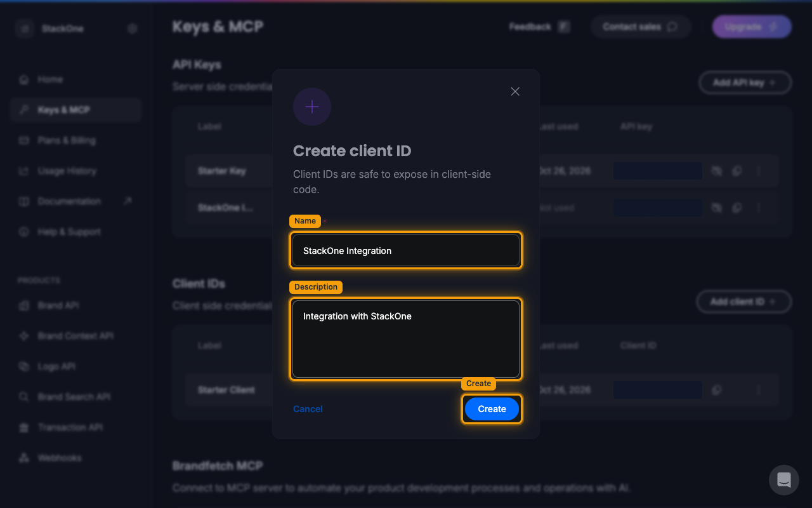Open Help & Support
This screenshot has width=812, height=508.
pyautogui.click(x=75, y=232)
